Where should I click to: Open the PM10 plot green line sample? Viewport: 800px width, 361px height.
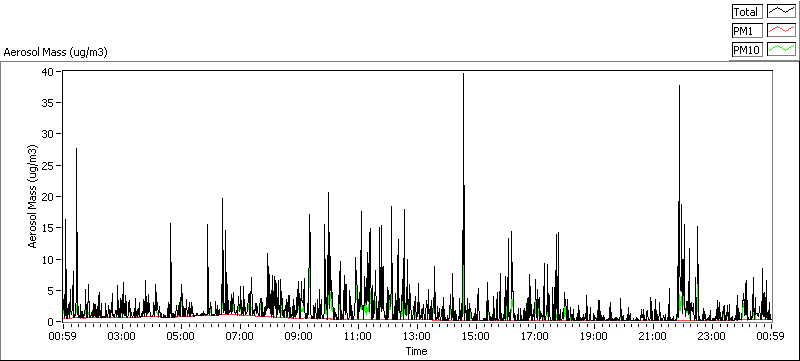(782, 49)
